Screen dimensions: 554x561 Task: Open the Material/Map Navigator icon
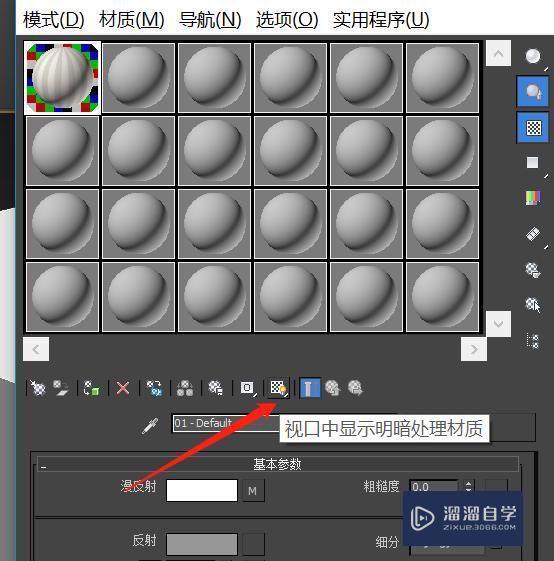click(x=533, y=341)
